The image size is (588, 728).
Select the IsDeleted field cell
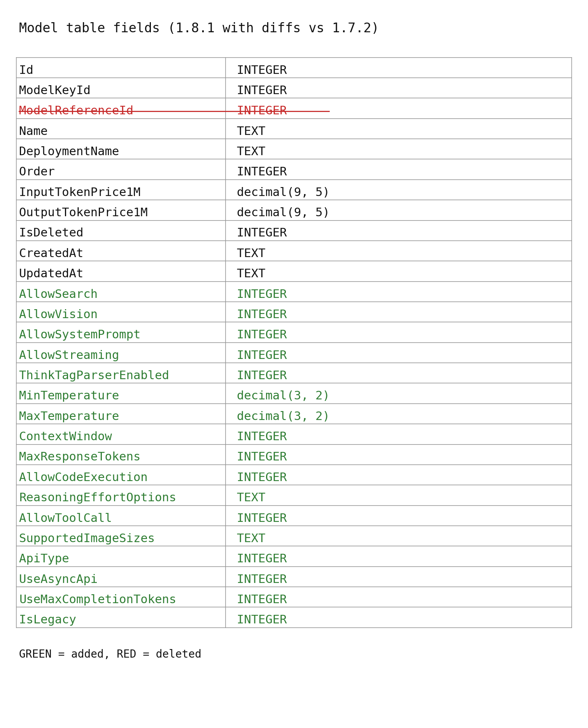pyautogui.click(x=51, y=233)
